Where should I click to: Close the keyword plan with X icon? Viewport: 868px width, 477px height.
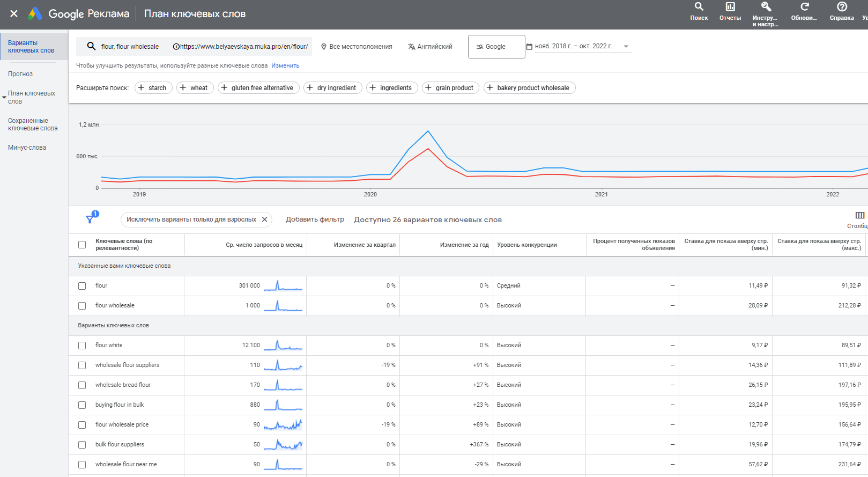tap(14, 14)
